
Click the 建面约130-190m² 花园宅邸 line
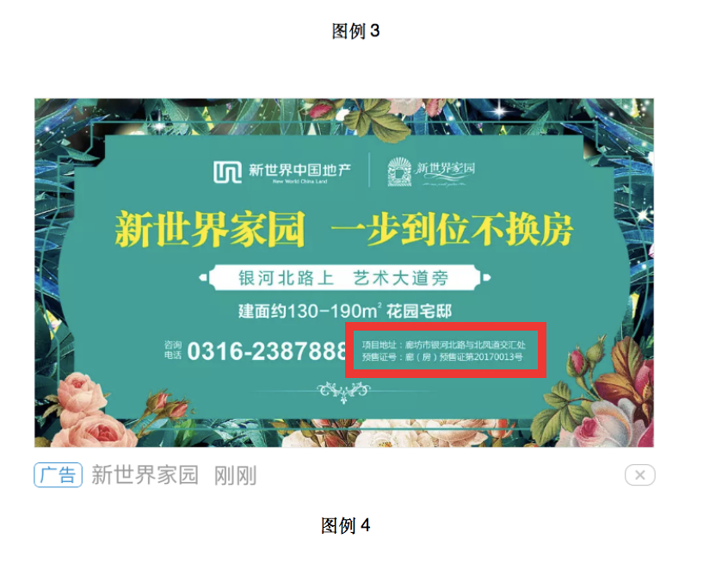344,311
